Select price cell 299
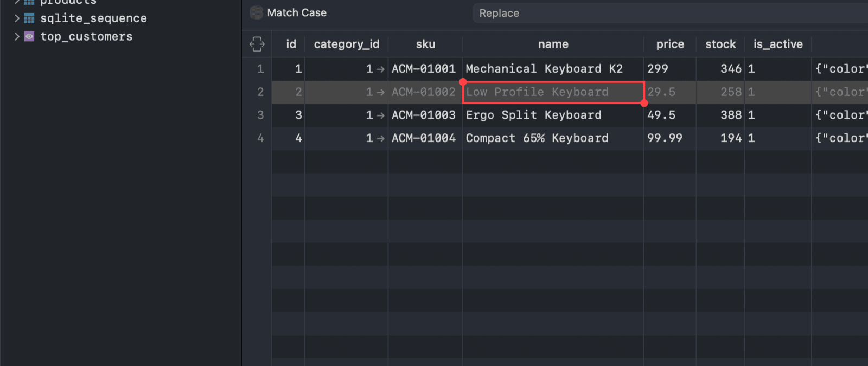This screenshot has height=366, width=868. tap(670, 69)
